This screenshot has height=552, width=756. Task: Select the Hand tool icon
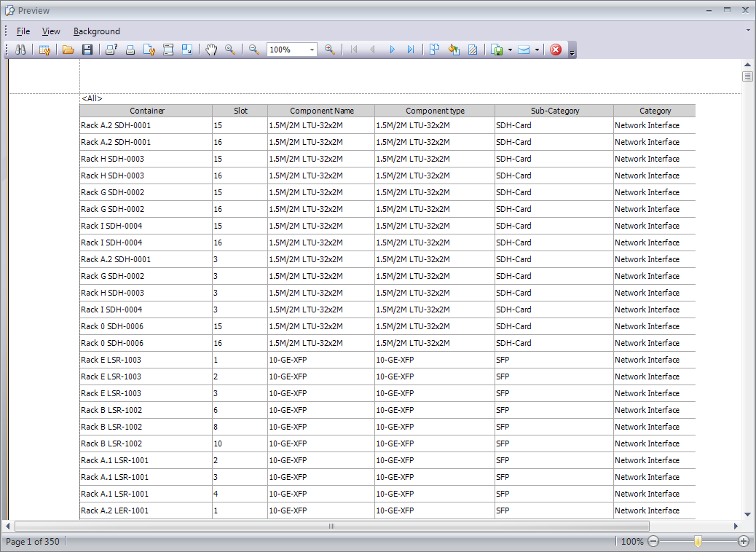(211, 50)
